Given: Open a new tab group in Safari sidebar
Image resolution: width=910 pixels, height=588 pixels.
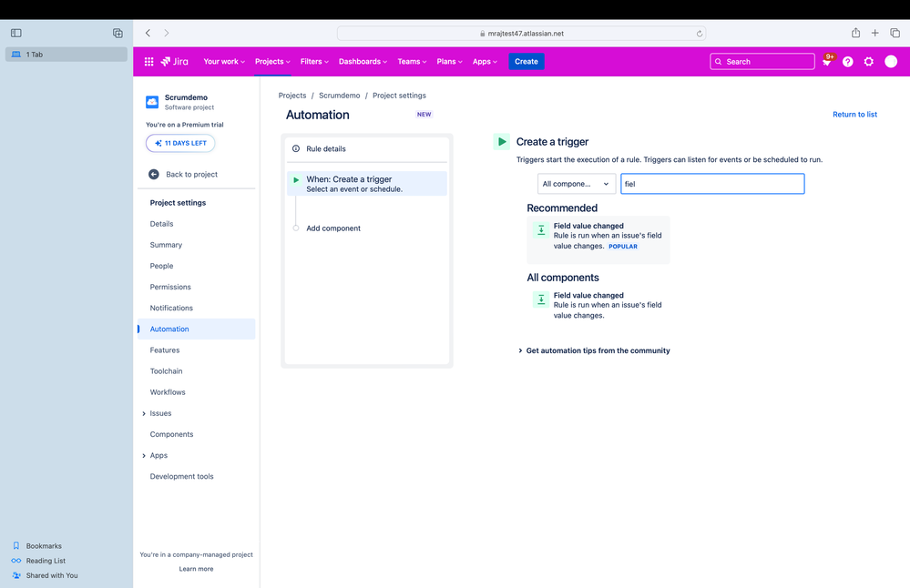Looking at the screenshot, I should (x=118, y=33).
